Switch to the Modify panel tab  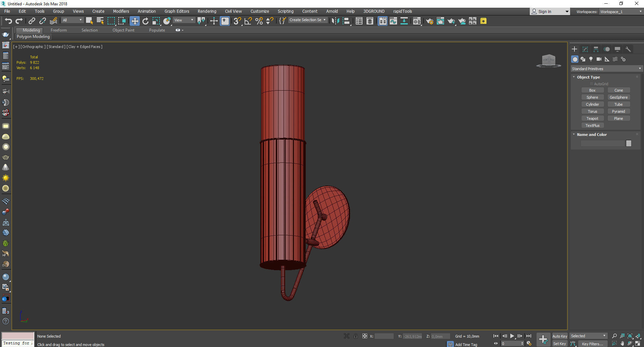pyautogui.click(x=585, y=49)
